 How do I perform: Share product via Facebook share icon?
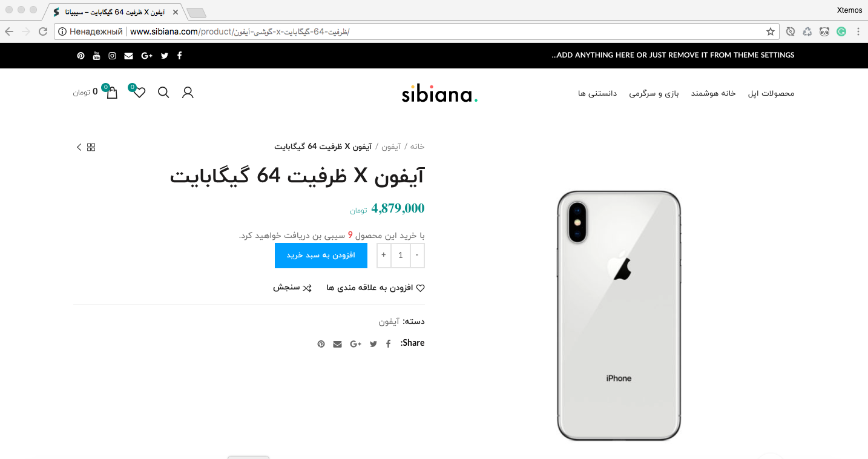(389, 344)
